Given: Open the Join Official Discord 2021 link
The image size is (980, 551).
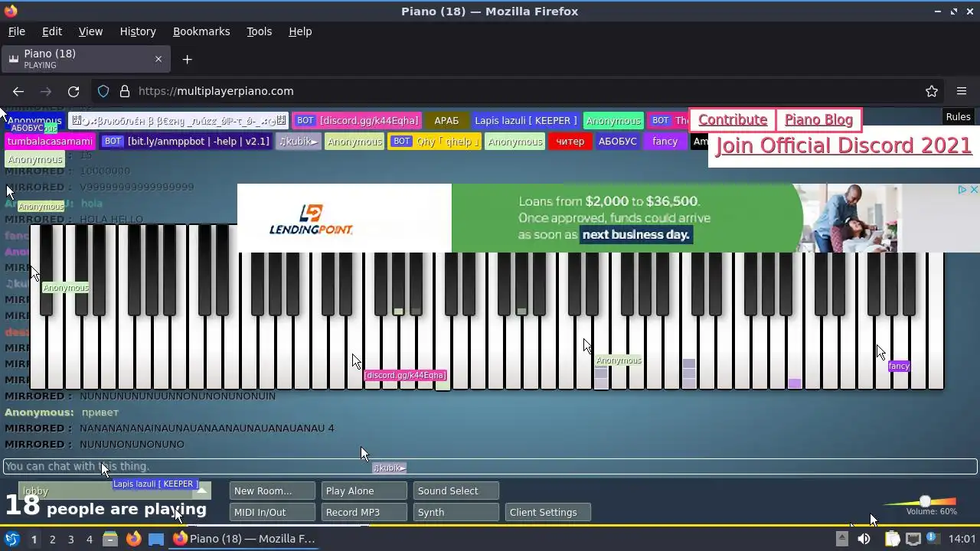Looking at the screenshot, I should click(844, 145).
